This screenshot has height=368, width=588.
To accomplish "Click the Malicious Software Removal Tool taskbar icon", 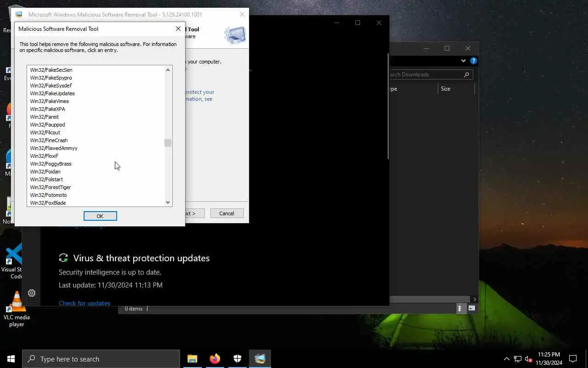I will (x=260, y=359).
